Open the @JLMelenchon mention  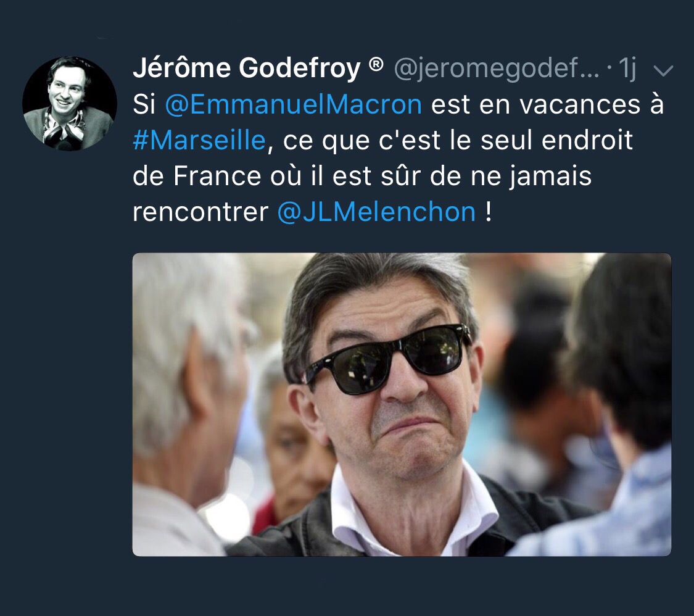point(376,212)
